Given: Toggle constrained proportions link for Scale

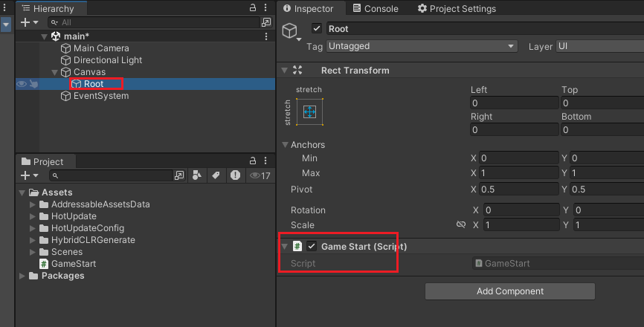Looking at the screenshot, I should coord(461,224).
